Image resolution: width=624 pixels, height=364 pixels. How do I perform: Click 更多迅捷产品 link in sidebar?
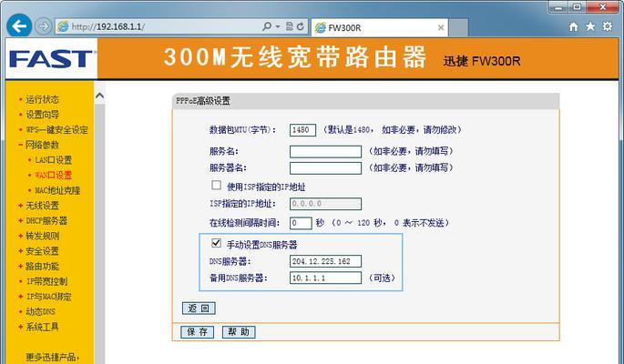(53, 357)
